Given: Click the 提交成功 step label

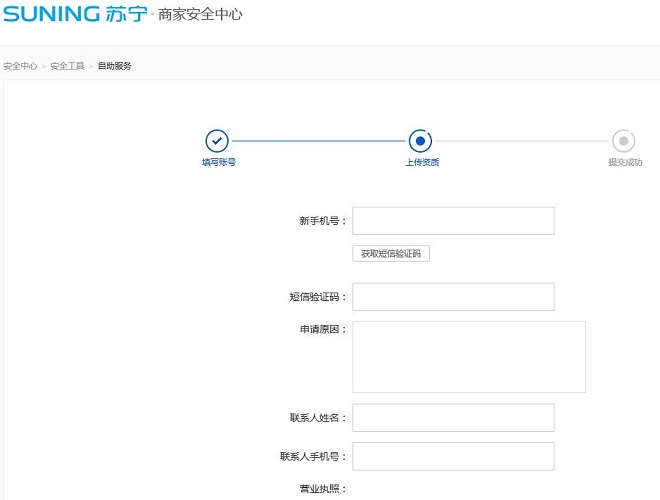Looking at the screenshot, I should (x=625, y=162).
